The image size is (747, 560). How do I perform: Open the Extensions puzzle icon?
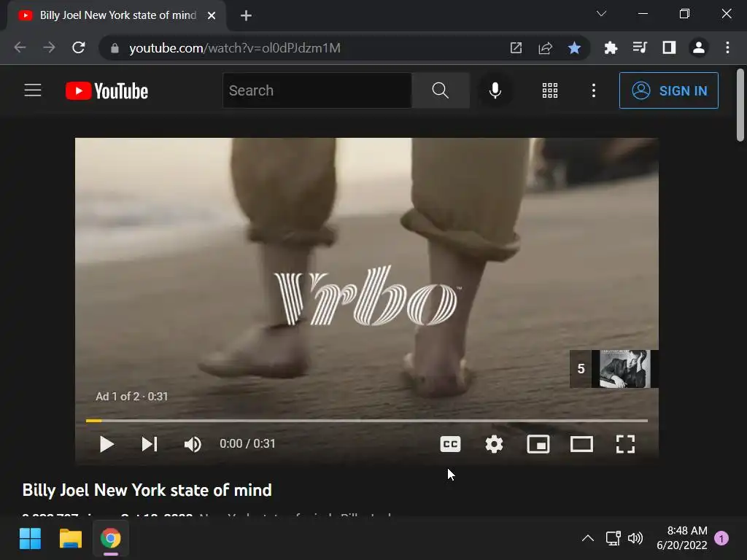click(611, 47)
